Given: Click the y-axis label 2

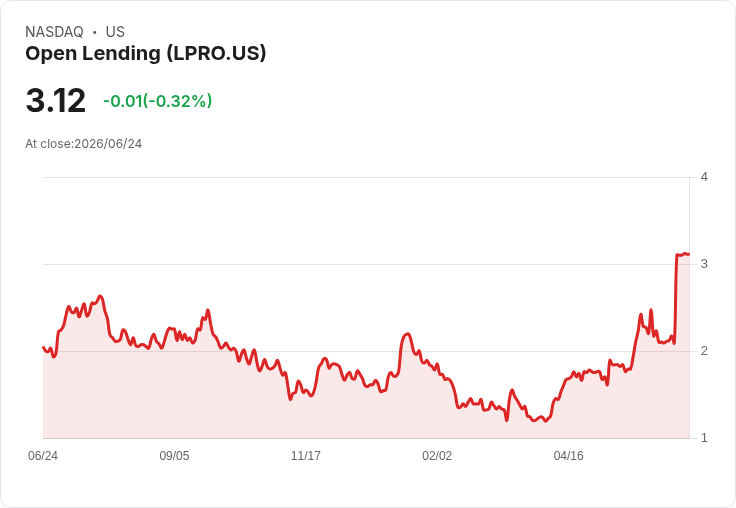Looking at the screenshot, I should click(x=704, y=351).
